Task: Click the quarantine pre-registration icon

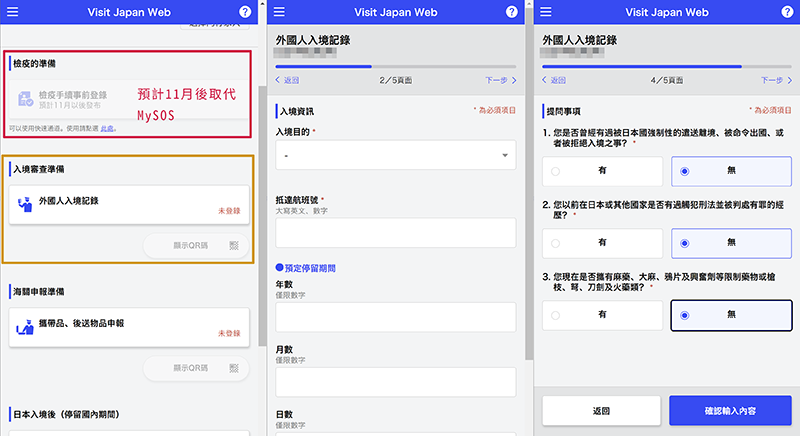Action: 26,99
